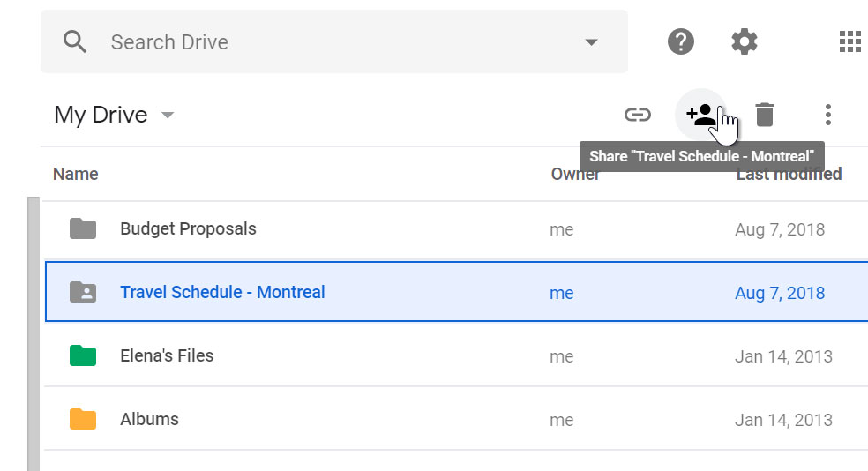Image resolution: width=868 pixels, height=471 pixels.
Task: Open the More actions three-dot menu
Action: pyautogui.click(x=827, y=115)
